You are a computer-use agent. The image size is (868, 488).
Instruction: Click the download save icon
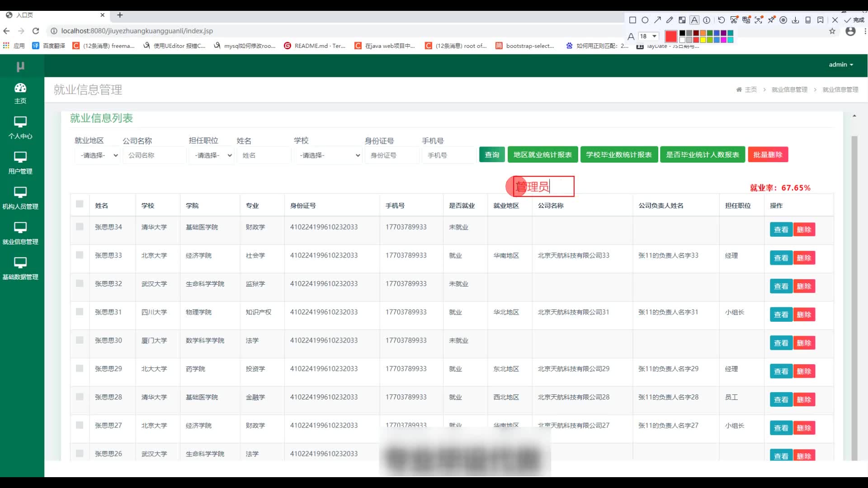click(x=796, y=20)
